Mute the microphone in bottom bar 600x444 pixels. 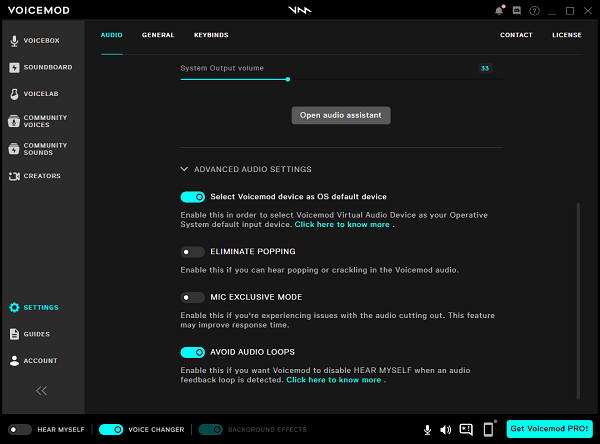click(x=427, y=430)
